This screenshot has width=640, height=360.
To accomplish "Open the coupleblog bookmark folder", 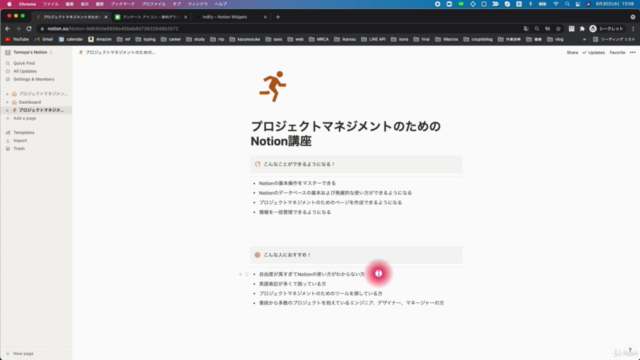I will 478,40.
